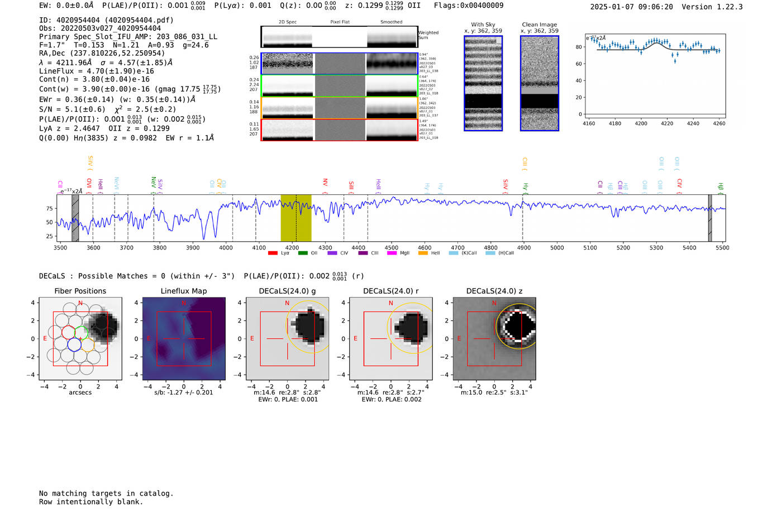Click the Cont(n) = 3.80(±0.04)e-16 line

click(x=94, y=80)
